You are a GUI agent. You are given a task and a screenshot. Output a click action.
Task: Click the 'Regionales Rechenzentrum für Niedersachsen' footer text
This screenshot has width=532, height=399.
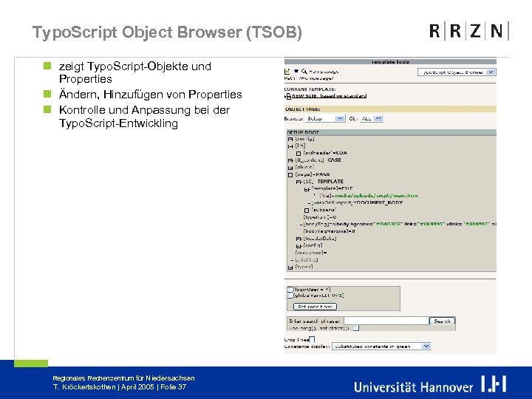(124, 378)
